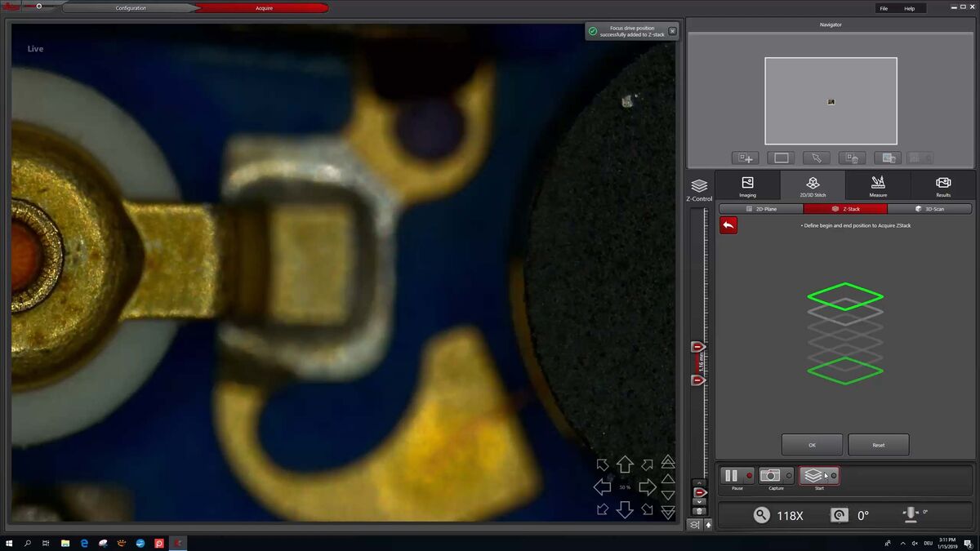980x551 pixels.
Task: Select the Capture image icon
Action: [x=771, y=474]
